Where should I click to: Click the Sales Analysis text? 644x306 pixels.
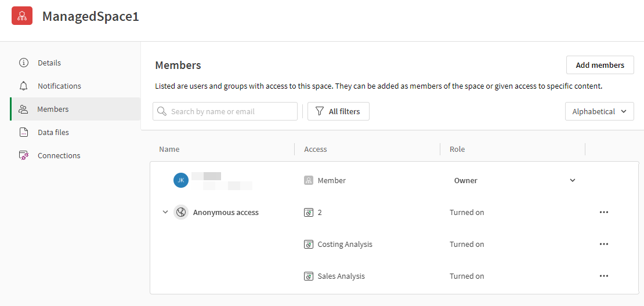pyautogui.click(x=341, y=276)
